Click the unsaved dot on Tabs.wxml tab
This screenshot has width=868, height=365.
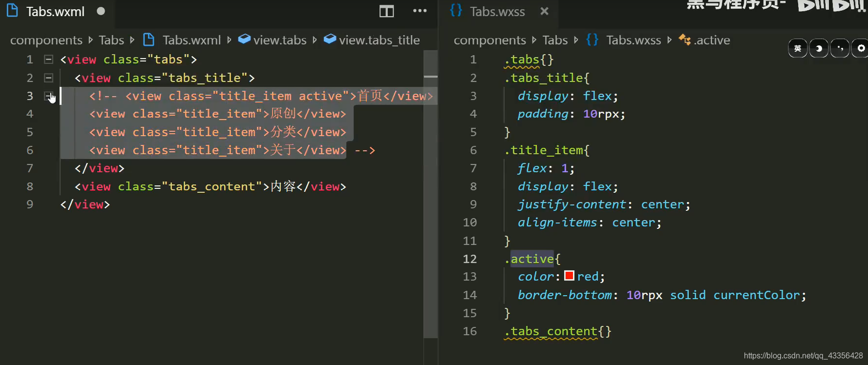[101, 11]
